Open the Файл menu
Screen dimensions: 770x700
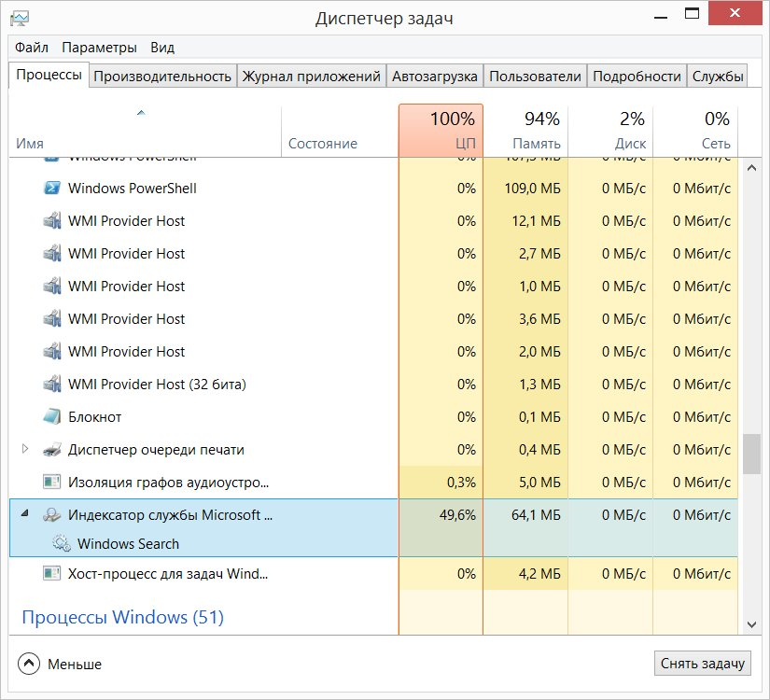coord(32,48)
